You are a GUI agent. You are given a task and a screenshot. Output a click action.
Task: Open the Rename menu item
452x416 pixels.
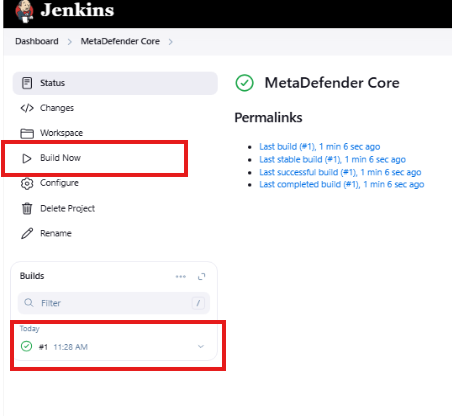[x=56, y=233]
